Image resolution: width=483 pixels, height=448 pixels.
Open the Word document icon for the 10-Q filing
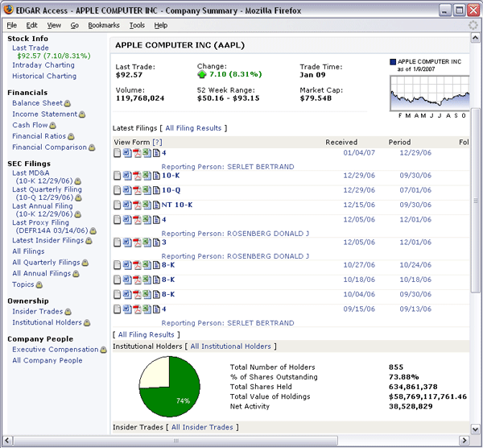(x=127, y=190)
